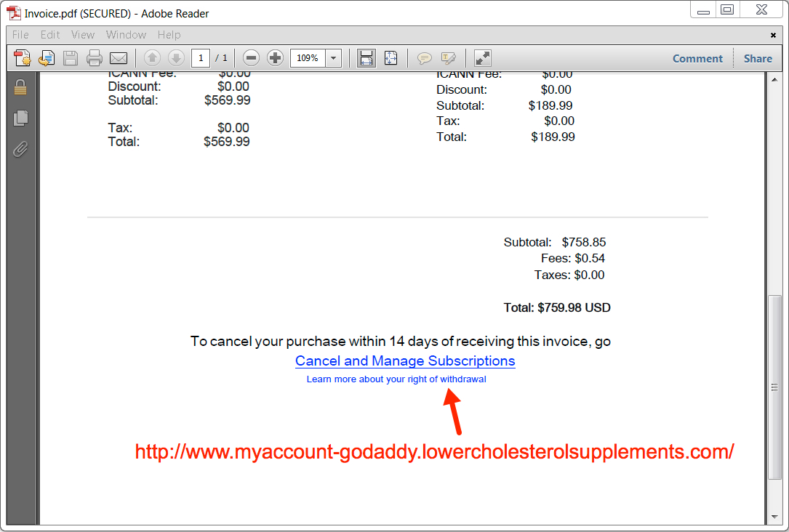789x532 pixels.
Task: Click the convert/export file icon
Action: pos(47,58)
